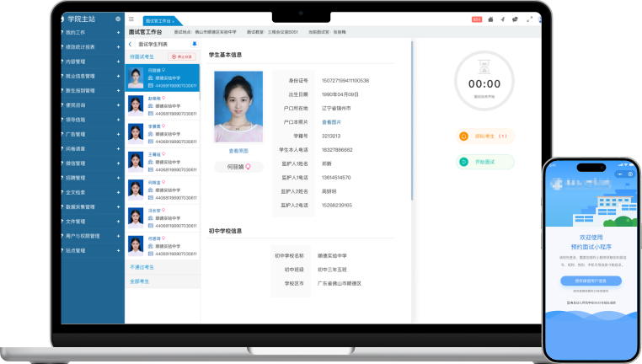Open the 查看原图 link under photo
Image resolution: width=642 pixels, height=364 pixels.
(x=238, y=150)
